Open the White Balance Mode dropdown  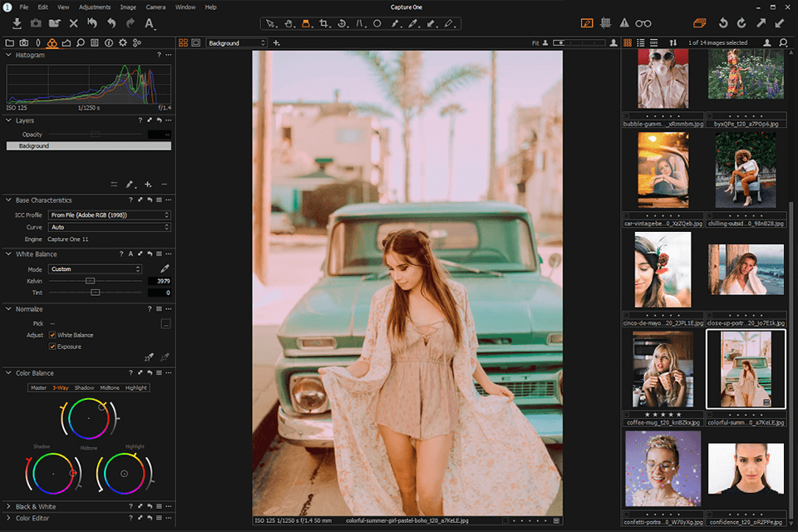point(95,268)
